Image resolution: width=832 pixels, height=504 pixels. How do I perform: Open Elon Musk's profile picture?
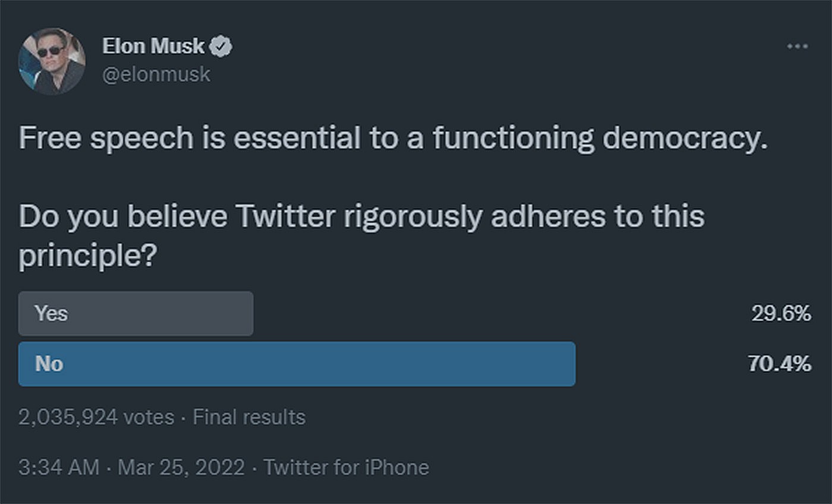point(52,61)
